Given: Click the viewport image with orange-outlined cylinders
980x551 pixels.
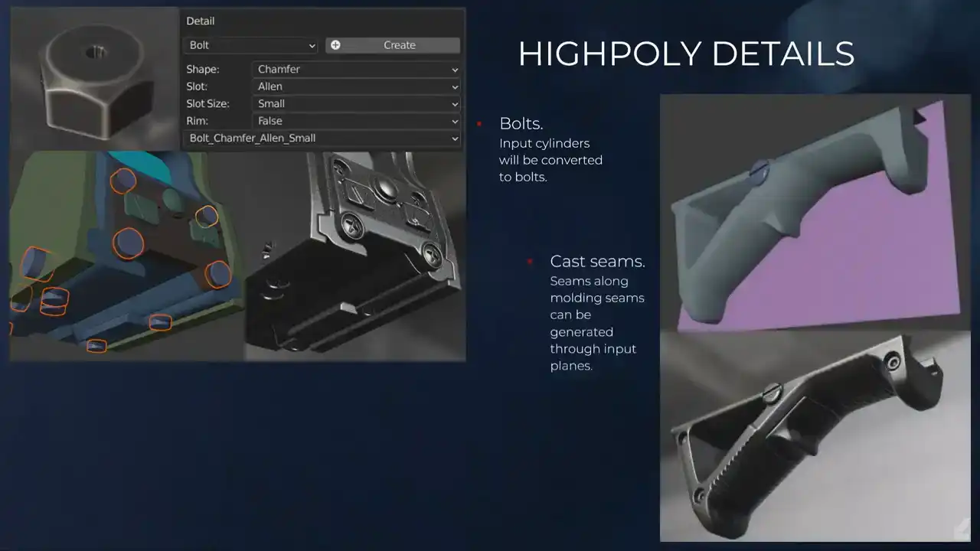Looking at the screenshot, I should (x=122, y=256).
